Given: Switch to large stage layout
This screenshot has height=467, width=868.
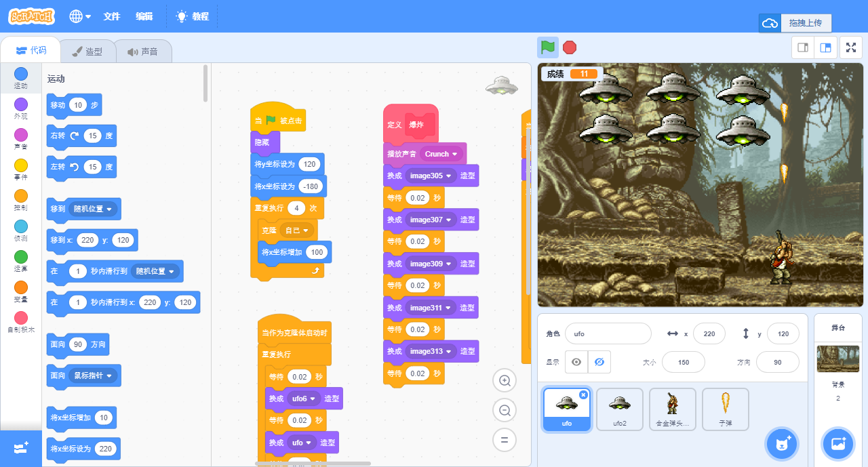Looking at the screenshot, I should (825, 47).
